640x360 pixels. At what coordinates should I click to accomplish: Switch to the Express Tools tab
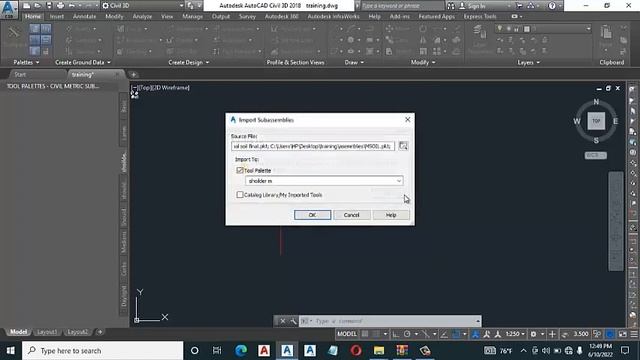[480, 16]
